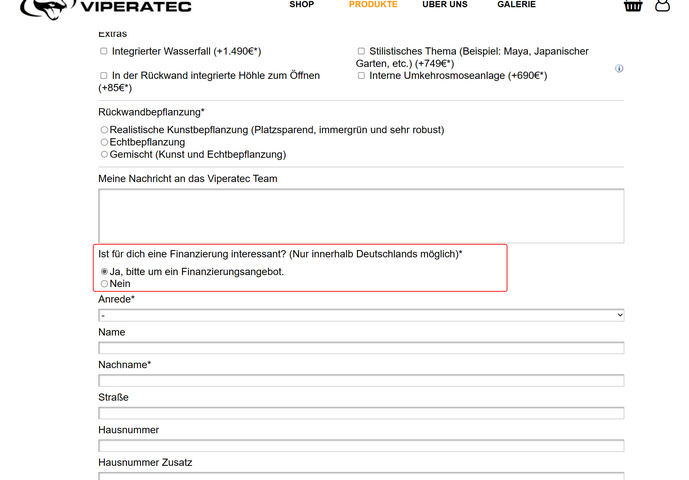
Task: Expand the Anrede dropdown
Action: coord(361,315)
